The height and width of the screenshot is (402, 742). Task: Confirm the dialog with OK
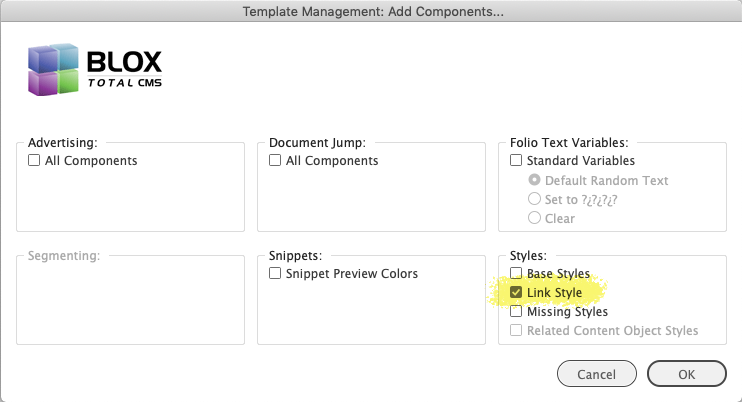coord(686,374)
